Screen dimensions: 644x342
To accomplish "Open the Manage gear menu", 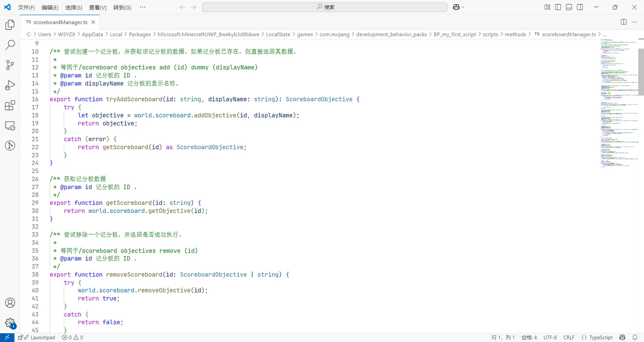I will (10, 323).
